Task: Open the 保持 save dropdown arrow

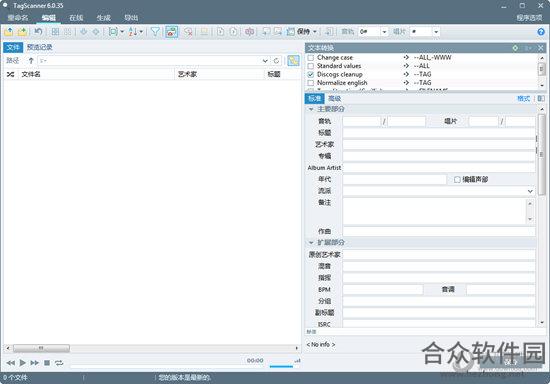Action: (x=315, y=32)
